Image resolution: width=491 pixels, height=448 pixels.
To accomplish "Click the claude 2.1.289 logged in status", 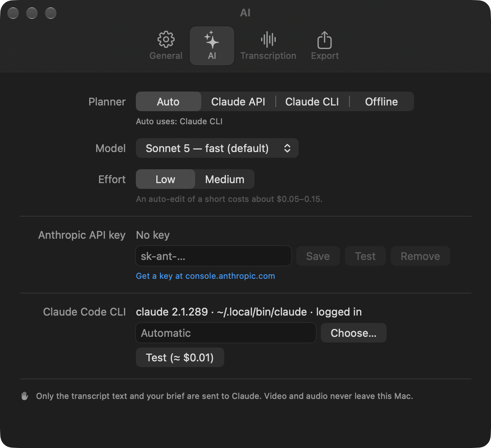I will 249,312.
